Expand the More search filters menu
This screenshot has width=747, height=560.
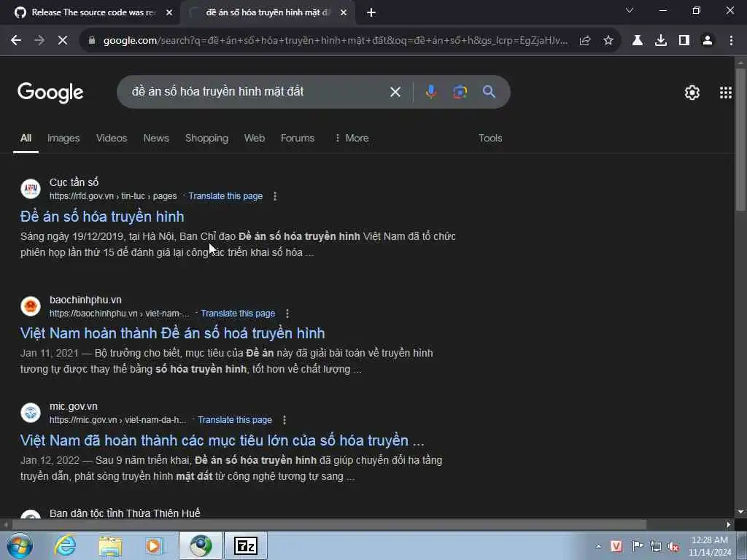(352, 138)
